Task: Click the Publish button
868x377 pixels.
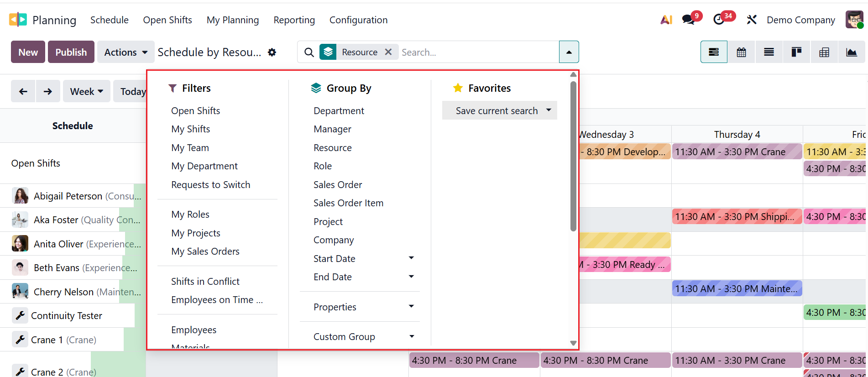Action: (71, 52)
